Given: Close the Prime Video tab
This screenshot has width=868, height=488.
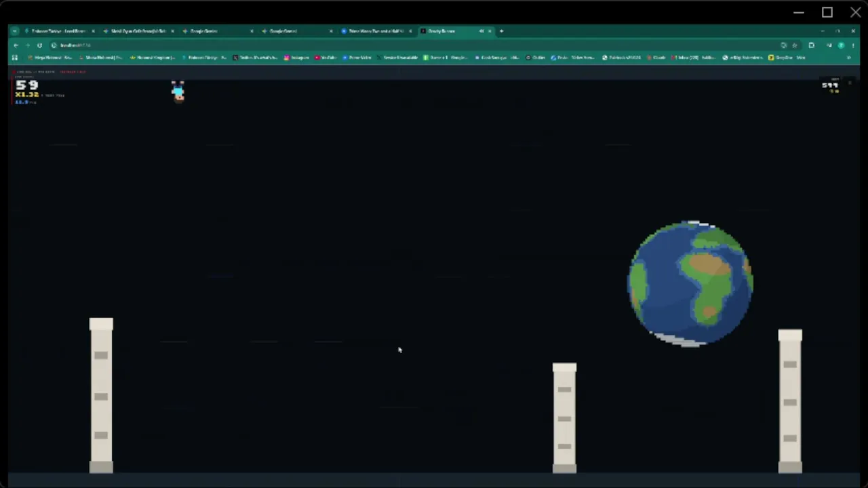Looking at the screenshot, I should [x=410, y=31].
